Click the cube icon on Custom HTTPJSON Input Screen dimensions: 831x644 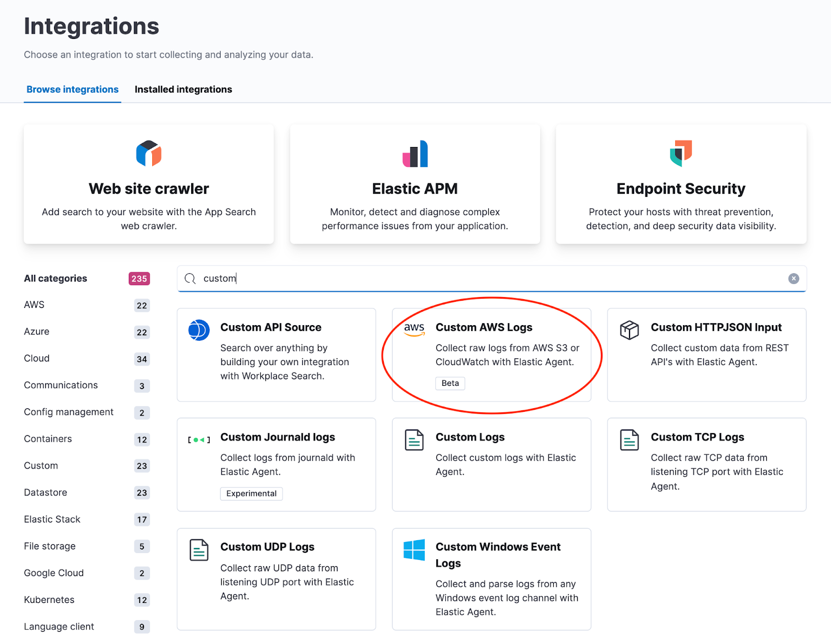coord(629,329)
